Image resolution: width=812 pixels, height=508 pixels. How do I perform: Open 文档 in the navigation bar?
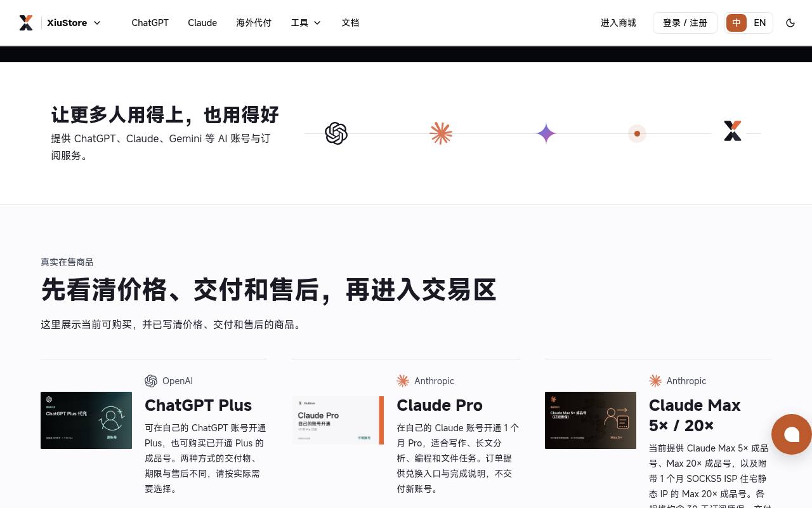coord(350,23)
